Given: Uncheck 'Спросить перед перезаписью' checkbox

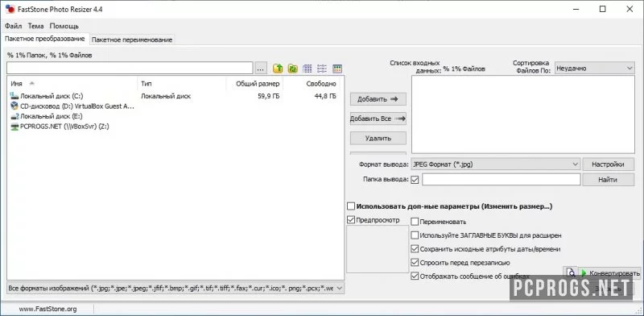Looking at the screenshot, I should (x=415, y=263).
